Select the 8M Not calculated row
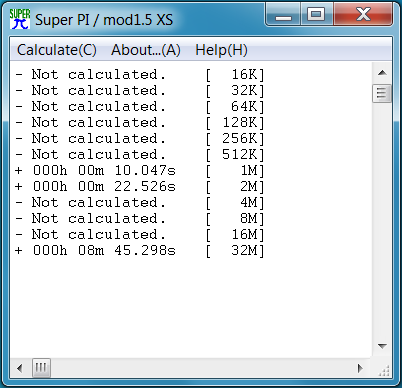 coord(140,218)
